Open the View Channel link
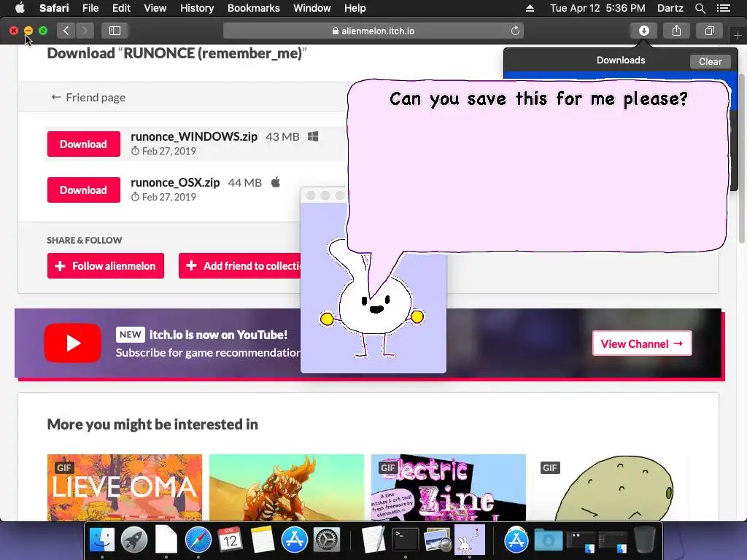747x560 pixels. [x=642, y=343]
